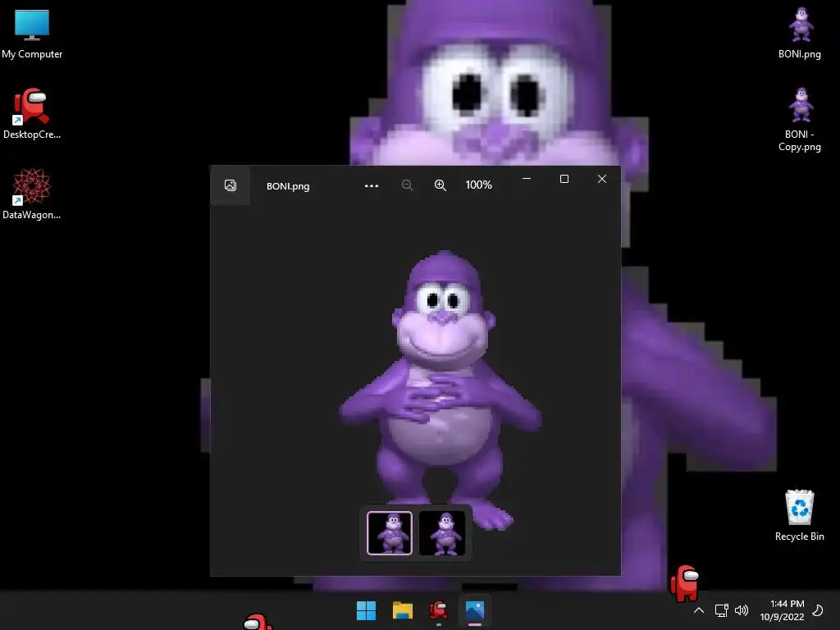The width and height of the screenshot is (840, 630).
Task: Click the 100% zoom level indicator
Action: (478, 185)
